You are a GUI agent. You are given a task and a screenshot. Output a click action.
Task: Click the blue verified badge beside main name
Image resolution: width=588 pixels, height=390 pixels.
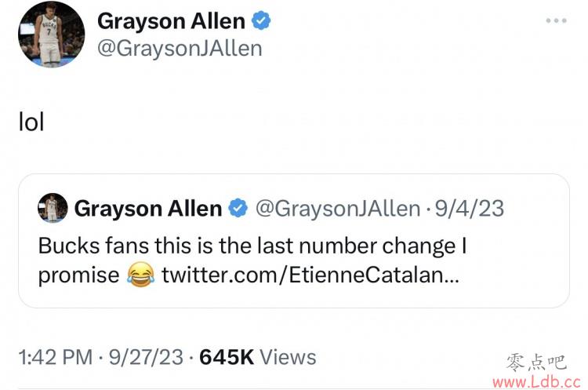[x=261, y=20]
